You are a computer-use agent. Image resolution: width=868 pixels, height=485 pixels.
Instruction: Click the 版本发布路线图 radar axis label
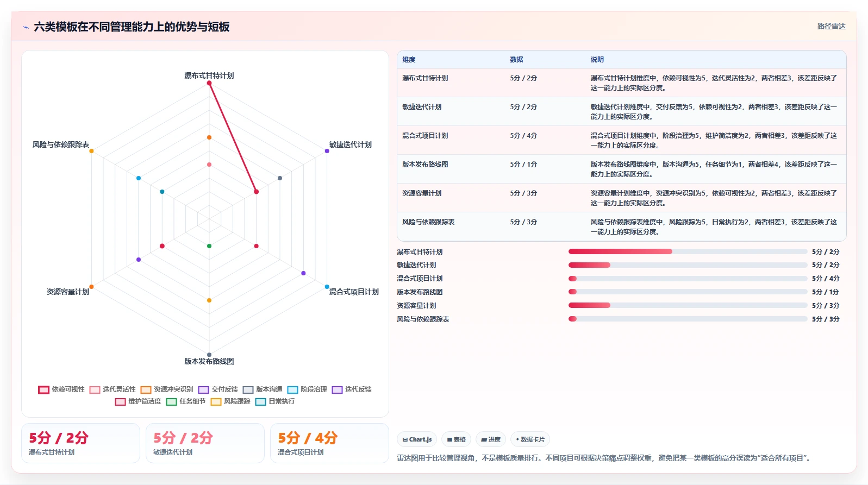[209, 361]
